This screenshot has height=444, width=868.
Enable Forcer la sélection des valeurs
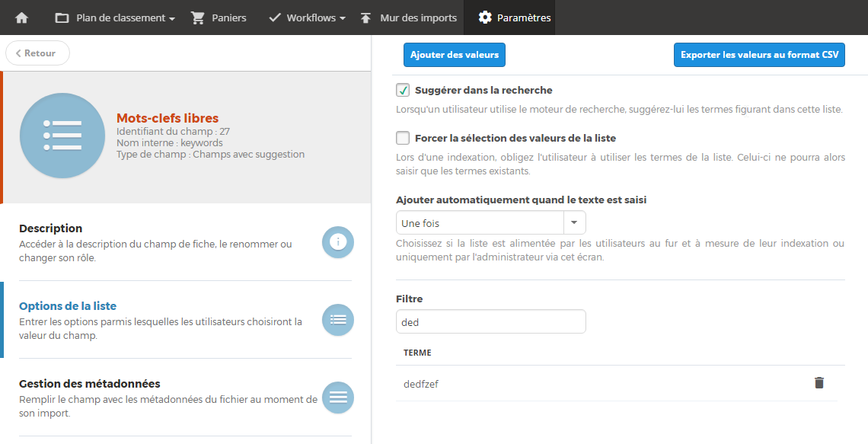click(403, 138)
